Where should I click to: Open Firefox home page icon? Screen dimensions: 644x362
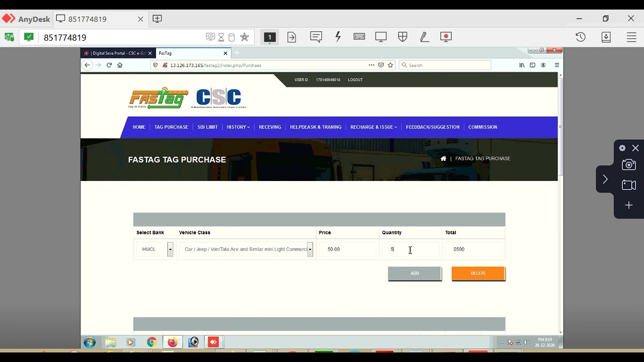[120, 65]
